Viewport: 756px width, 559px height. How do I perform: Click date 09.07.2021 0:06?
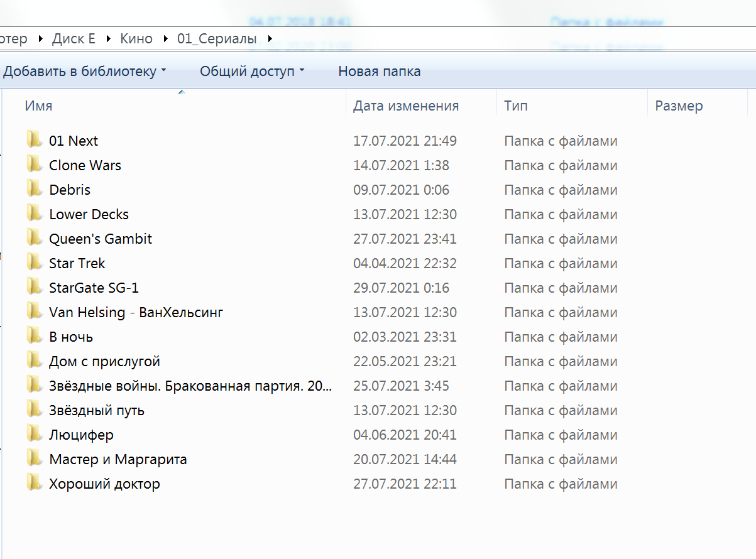(x=401, y=190)
